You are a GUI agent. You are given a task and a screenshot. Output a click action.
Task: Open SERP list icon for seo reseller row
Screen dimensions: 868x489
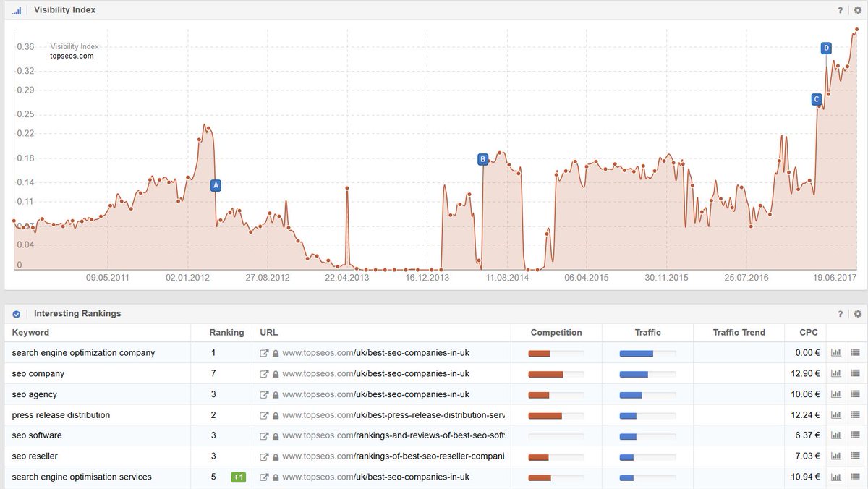coord(855,456)
